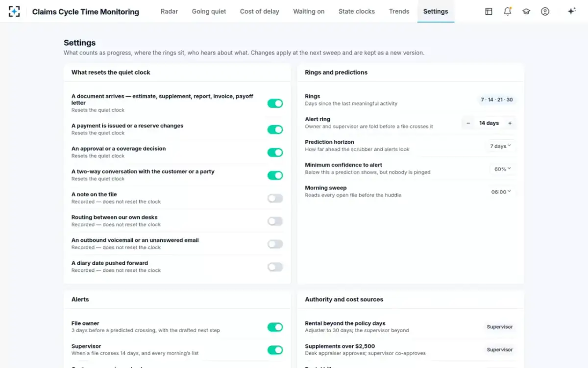Click 'Rings and predictions' heading
588x368 pixels.
336,72
